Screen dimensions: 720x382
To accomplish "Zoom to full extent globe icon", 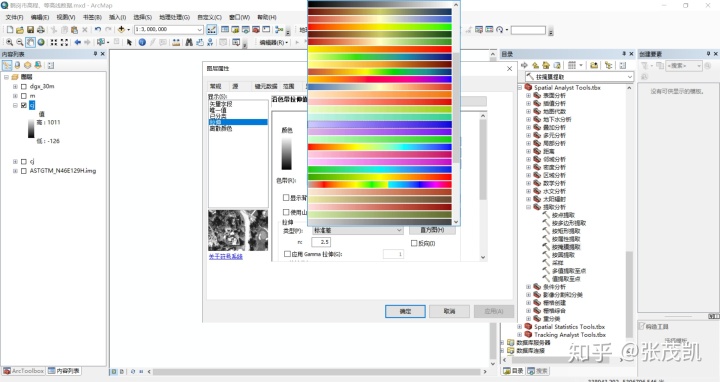I will [x=41, y=42].
